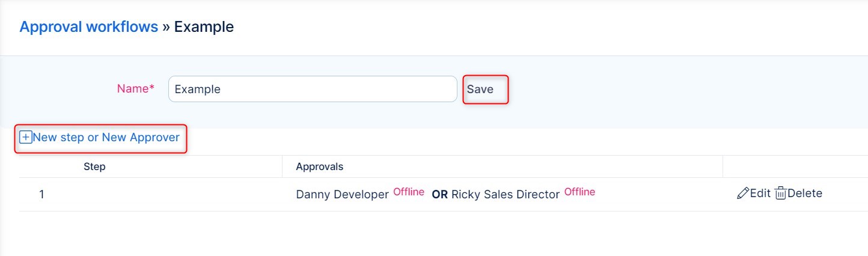Click the pencil Edit icon
This screenshot has height=256, width=868.
[x=743, y=194]
